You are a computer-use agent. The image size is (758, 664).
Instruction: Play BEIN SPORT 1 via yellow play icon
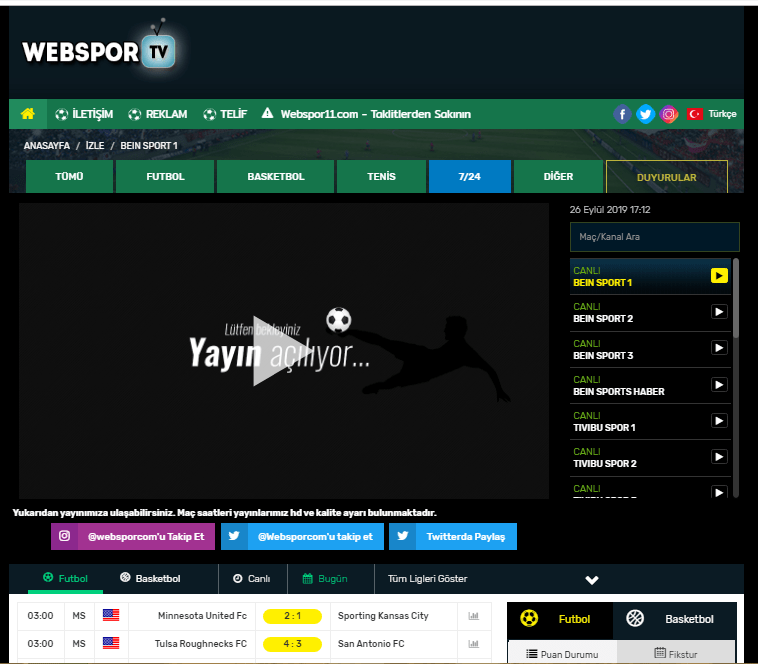tap(719, 275)
